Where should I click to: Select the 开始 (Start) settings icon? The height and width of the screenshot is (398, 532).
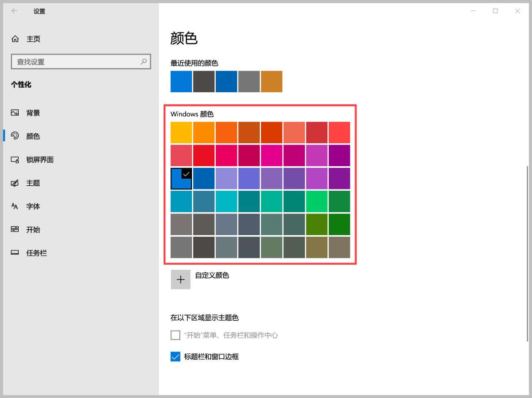click(15, 229)
